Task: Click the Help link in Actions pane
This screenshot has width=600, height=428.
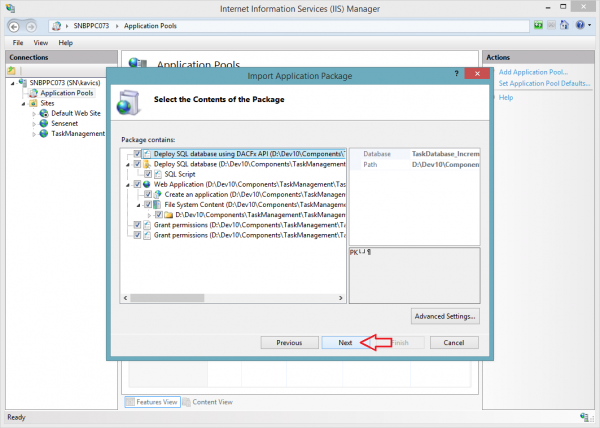Action: (x=505, y=98)
